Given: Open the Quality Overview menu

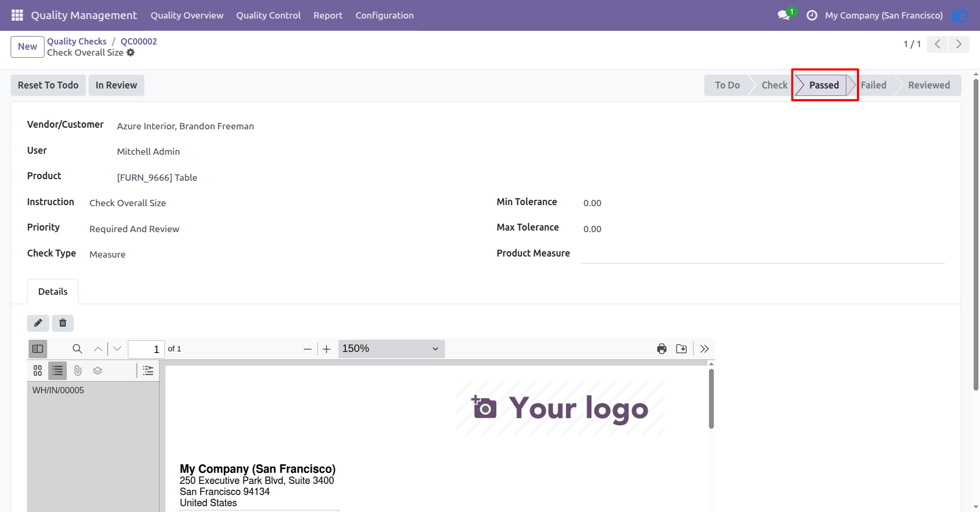Looking at the screenshot, I should (187, 15).
